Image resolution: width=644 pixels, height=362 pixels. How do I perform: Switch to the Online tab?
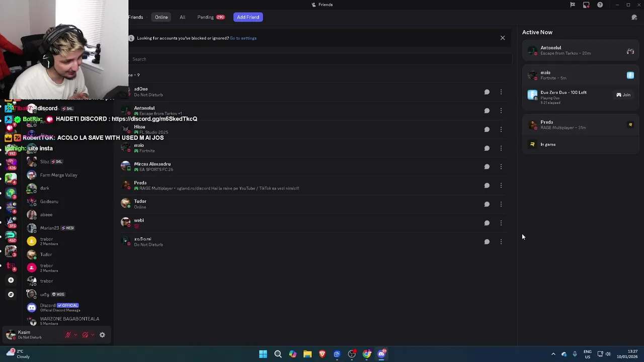[161, 17]
